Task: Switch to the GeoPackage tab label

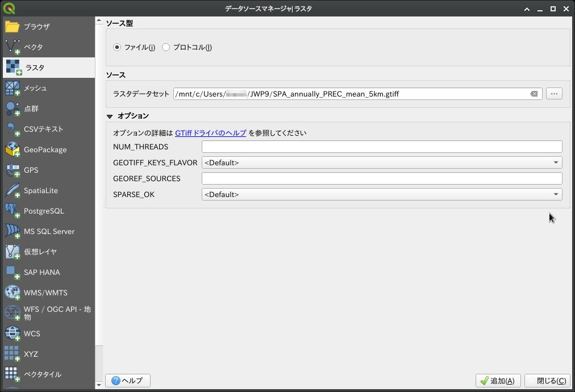Action: click(45, 149)
